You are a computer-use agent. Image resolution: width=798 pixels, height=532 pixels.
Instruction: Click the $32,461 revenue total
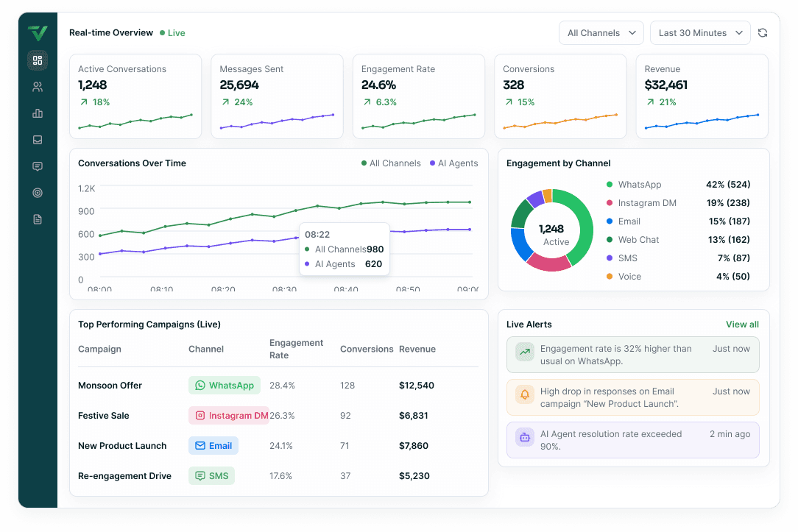coord(666,85)
